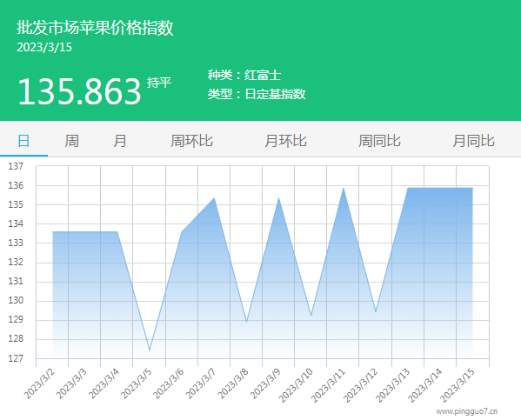Click the x-axis label 2023/3/15

point(458,384)
